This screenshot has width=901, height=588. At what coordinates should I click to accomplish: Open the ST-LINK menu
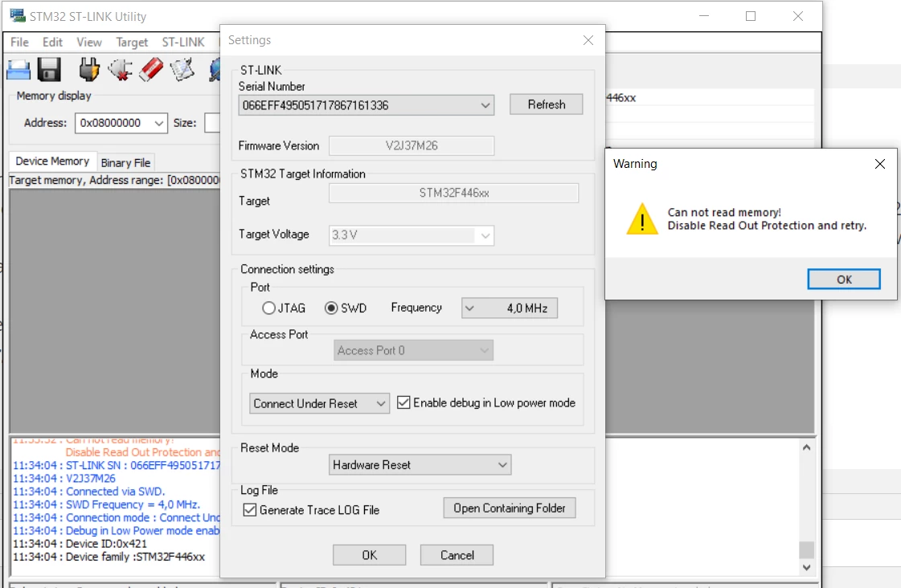182,42
